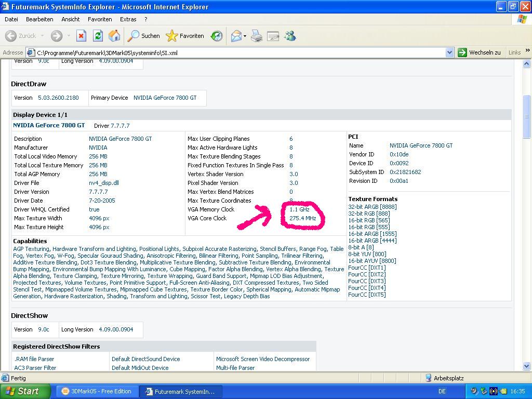Viewport: 532px width, 399px height.
Task: Open the Extras menu
Action: pos(128,19)
